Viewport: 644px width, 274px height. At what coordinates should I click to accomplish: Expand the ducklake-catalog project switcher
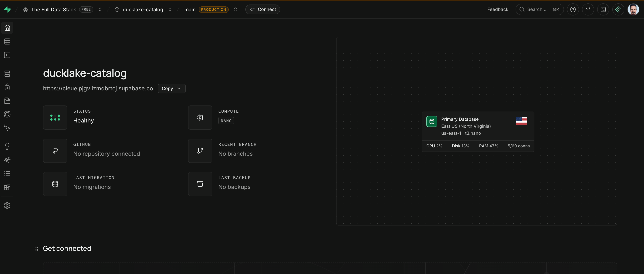pos(170,9)
